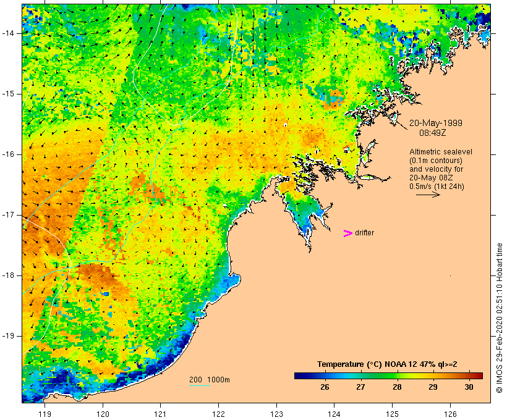Click the longitude axis label '123'

point(276,414)
